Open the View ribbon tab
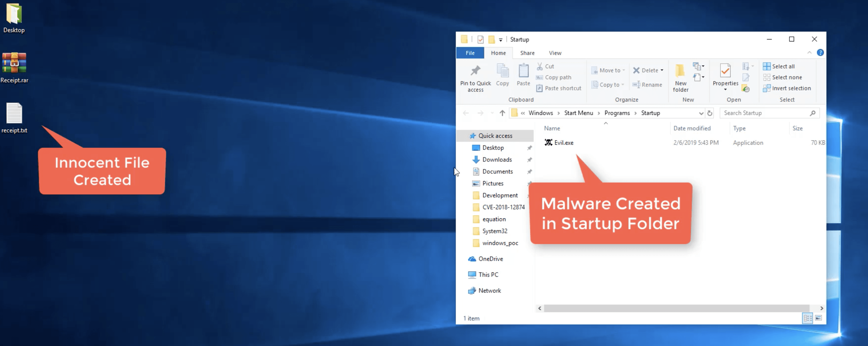This screenshot has width=868, height=346. click(x=555, y=53)
